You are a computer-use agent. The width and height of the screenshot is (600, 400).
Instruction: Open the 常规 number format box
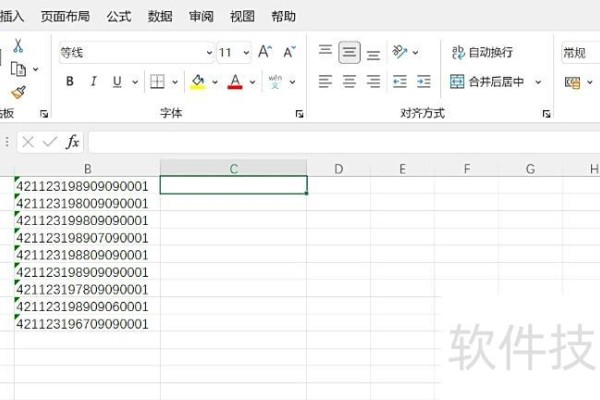point(580,52)
